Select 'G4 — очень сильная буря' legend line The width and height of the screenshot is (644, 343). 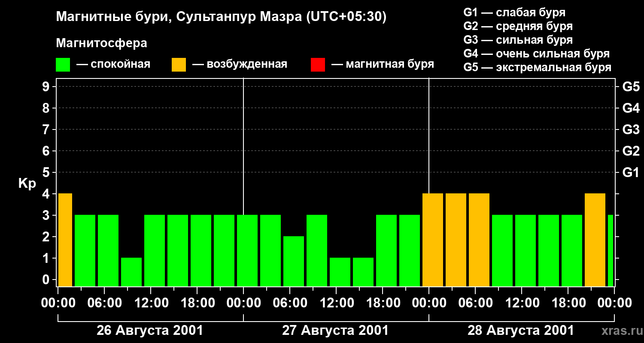537,54
